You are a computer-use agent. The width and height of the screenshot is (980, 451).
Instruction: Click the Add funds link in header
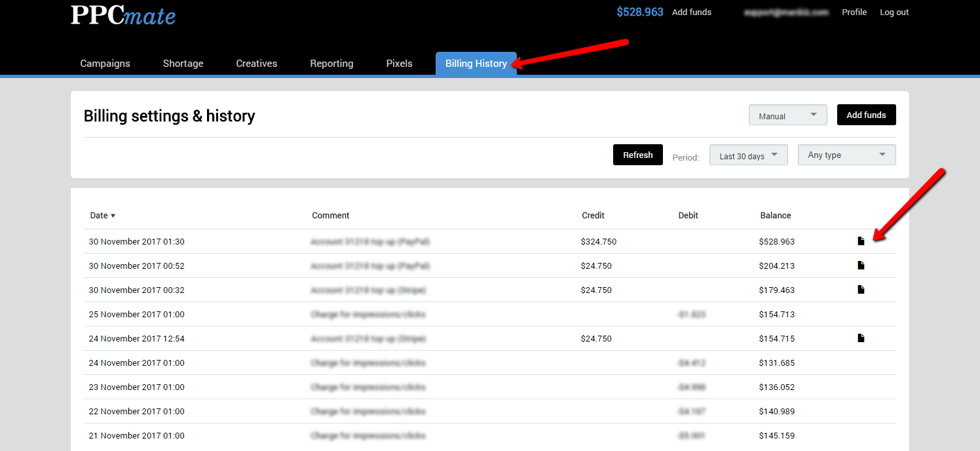click(691, 12)
